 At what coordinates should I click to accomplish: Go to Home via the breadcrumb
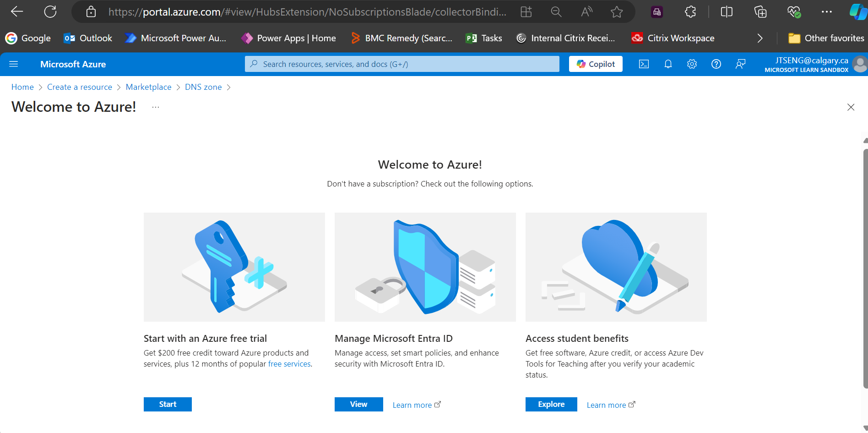[x=22, y=87]
